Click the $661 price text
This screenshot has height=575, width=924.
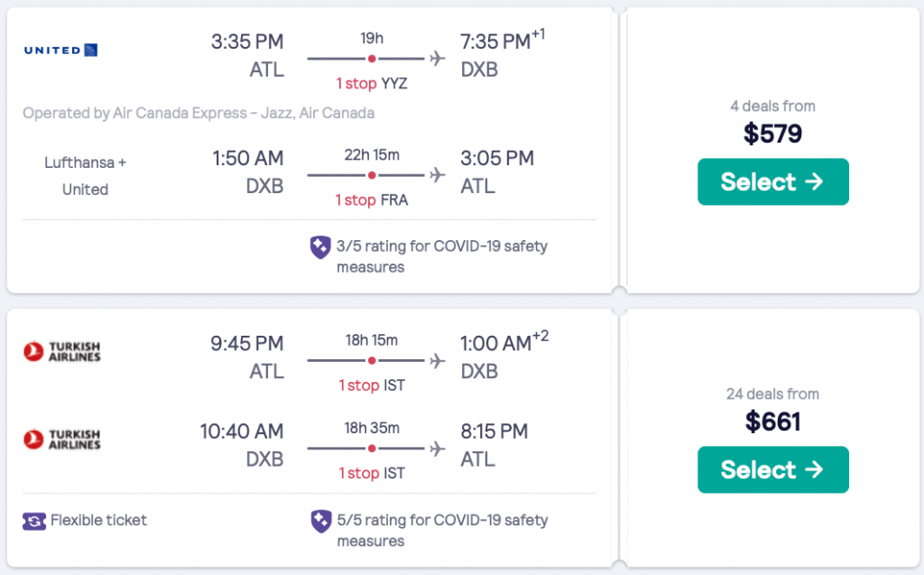point(772,422)
